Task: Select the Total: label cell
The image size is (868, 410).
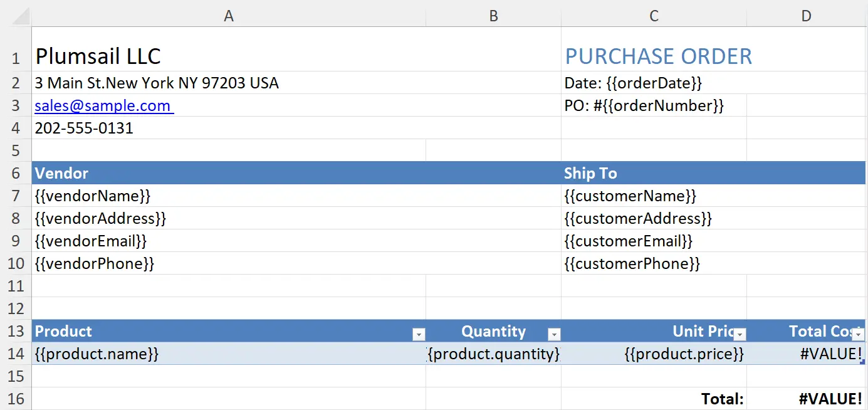Action: click(x=654, y=399)
